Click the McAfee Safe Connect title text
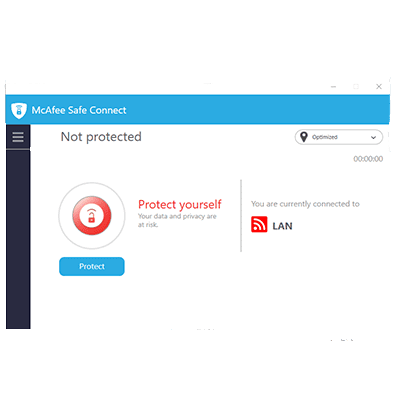This screenshot has width=400, height=416. pyautogui.click(x=79, y=110)
